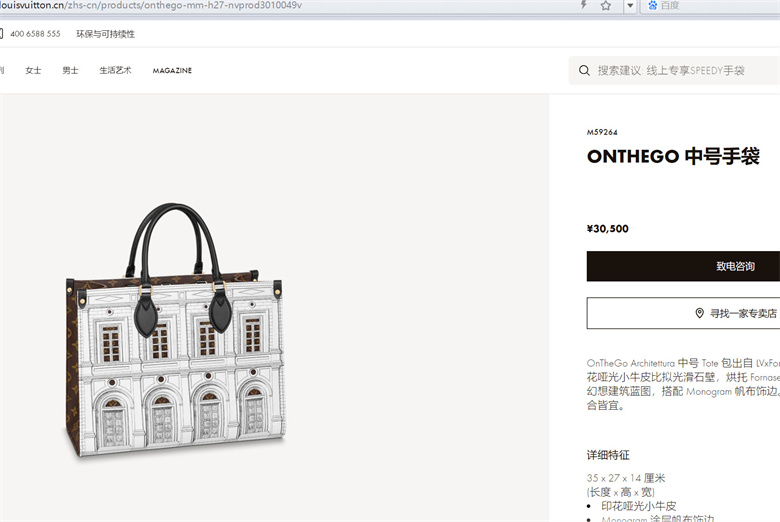Open the 生活艺术 menu
The image size is (780, 522).
(115, 70)
